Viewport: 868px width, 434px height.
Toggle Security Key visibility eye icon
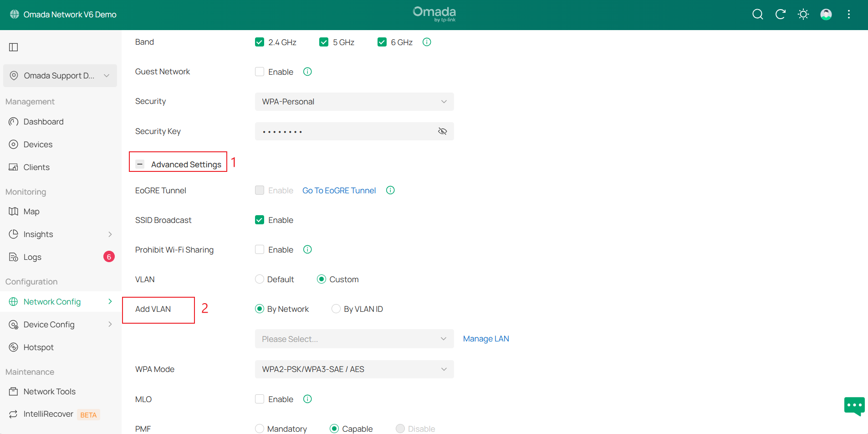click(x=442, y=131)
